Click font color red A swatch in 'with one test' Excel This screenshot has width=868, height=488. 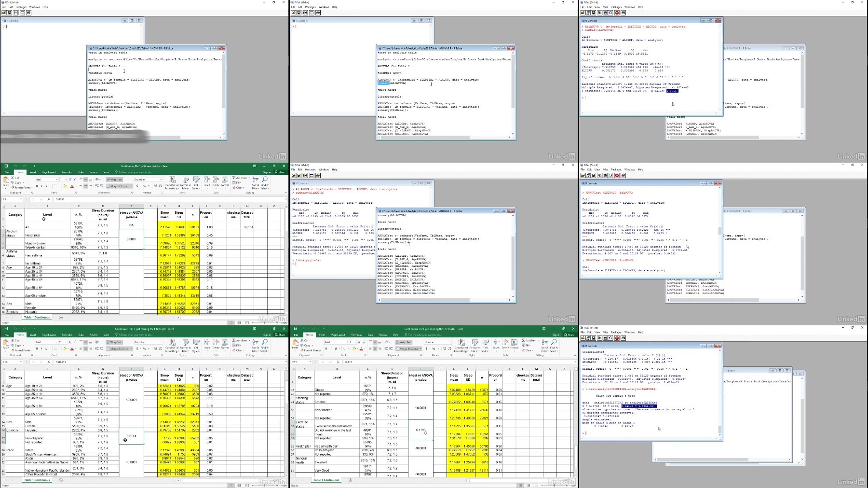(72, 186)
